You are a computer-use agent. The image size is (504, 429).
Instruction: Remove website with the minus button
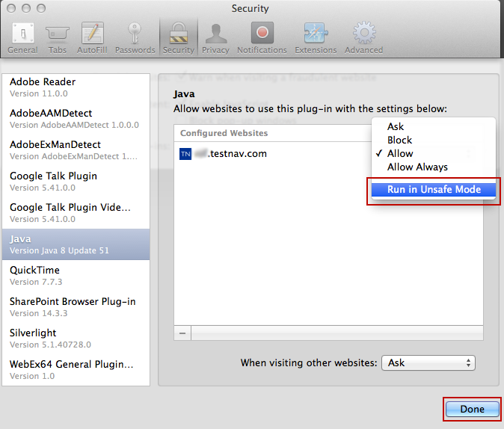pyautogui.click(x=182, y=333)
